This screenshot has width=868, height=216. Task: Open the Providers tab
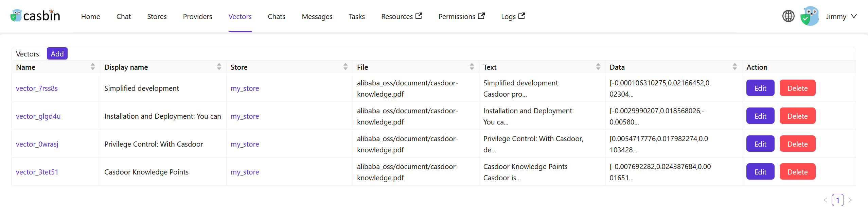197,16
